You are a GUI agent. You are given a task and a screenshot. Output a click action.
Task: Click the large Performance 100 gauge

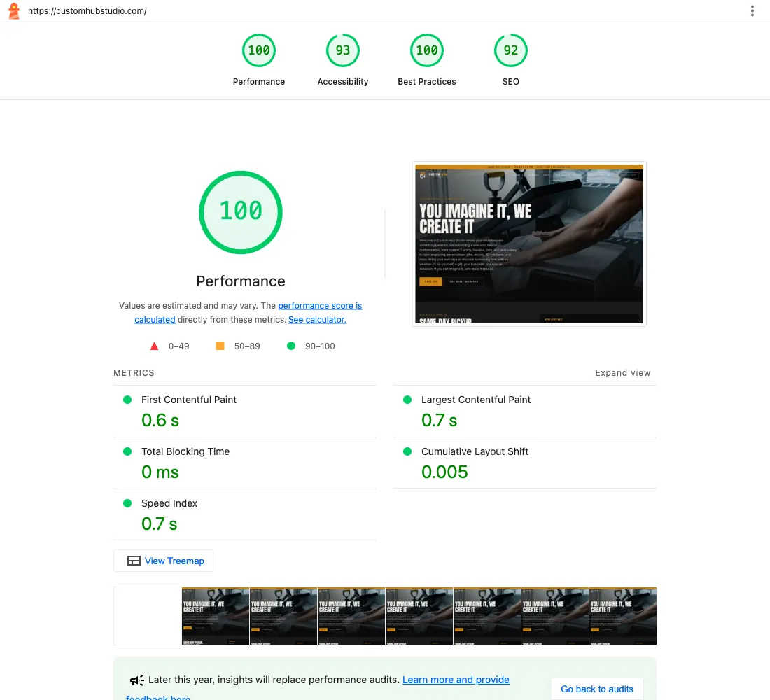[x=241, y=212]
